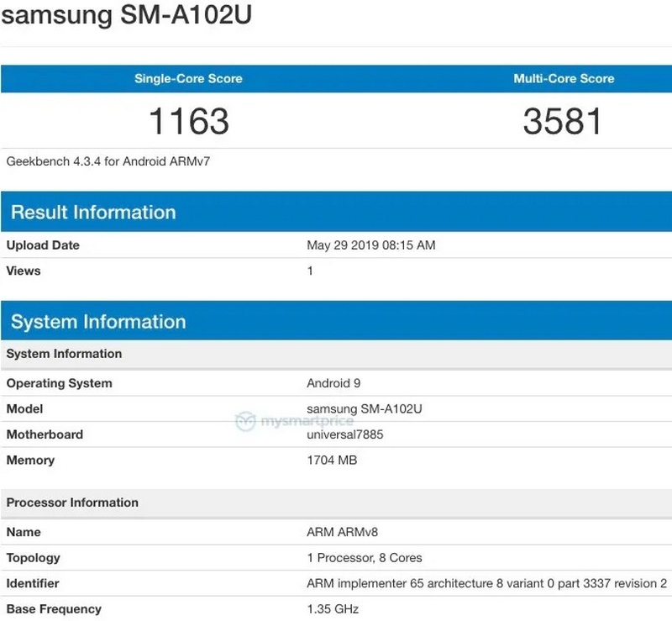Viewport: 672px width, 621px height.
Task: Click the Upload Date value May 29 2019
Action: [370, 245]
